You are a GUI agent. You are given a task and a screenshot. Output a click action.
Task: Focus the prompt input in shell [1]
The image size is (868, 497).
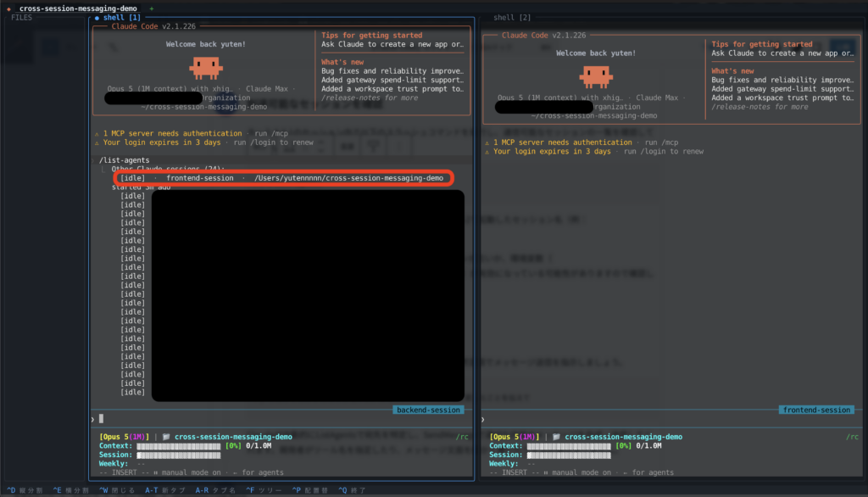pyautogui.click(x=282, y=420)
